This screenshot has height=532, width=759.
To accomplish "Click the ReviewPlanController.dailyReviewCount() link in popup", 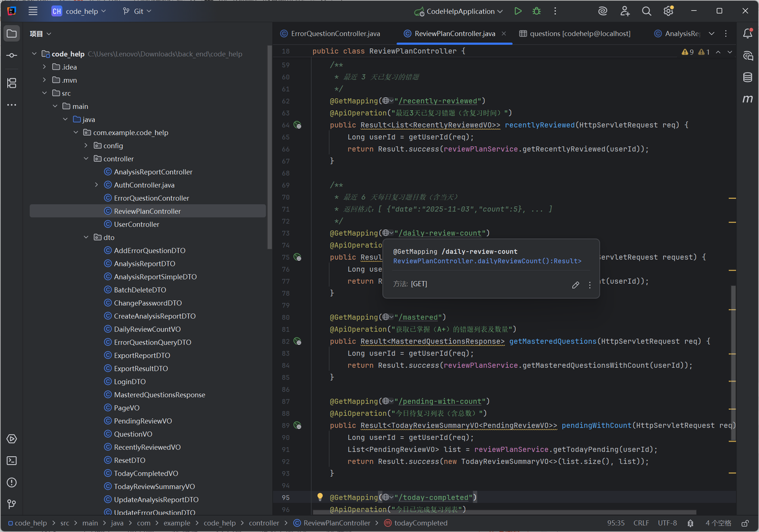I will pos(487,261).
